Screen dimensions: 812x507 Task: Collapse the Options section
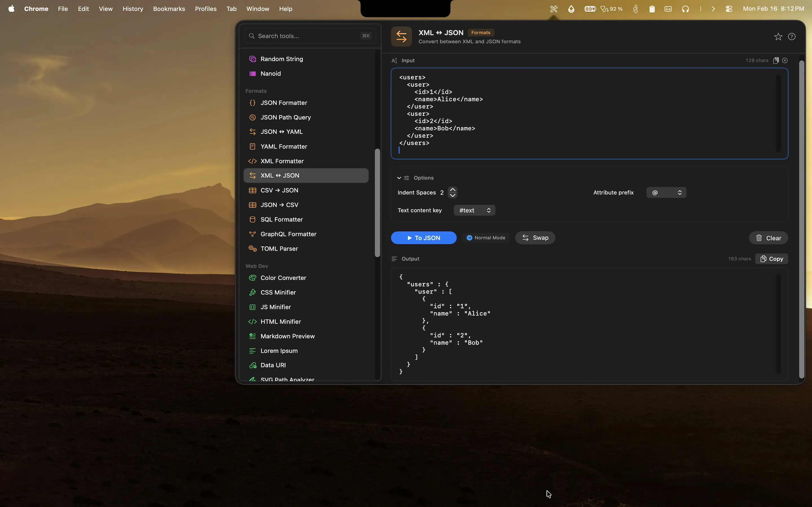click(399, 178)
